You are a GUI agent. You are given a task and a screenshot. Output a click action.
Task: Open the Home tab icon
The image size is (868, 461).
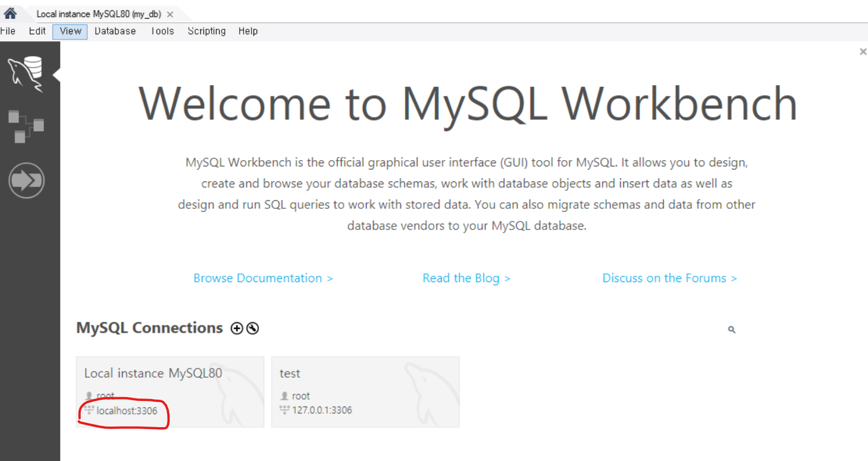pyautogui.click(x=10, y=13)
